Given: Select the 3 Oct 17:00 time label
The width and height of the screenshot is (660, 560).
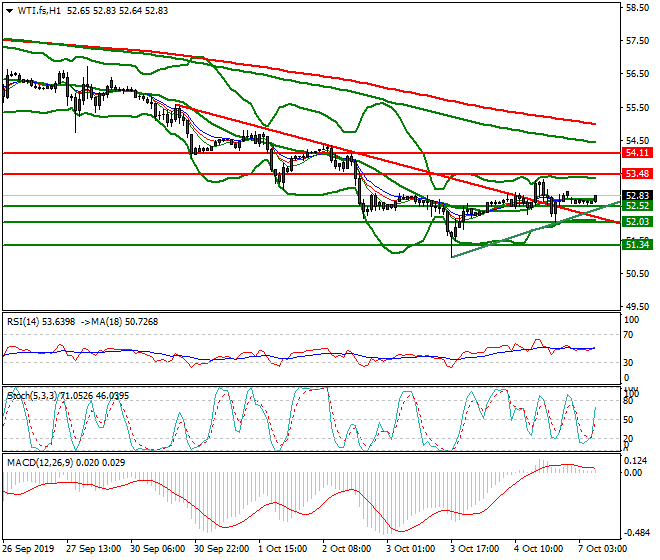Looking at the screenshot, I should tap(474, 549).
